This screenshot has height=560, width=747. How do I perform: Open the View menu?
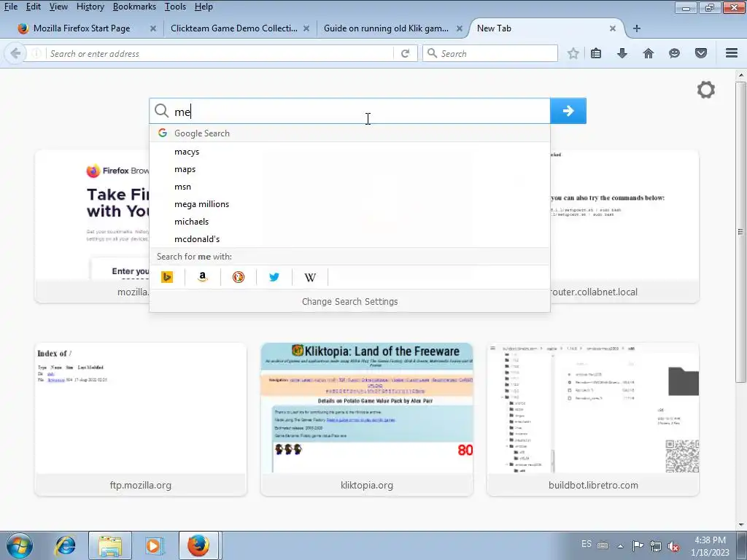click(58, 7)
